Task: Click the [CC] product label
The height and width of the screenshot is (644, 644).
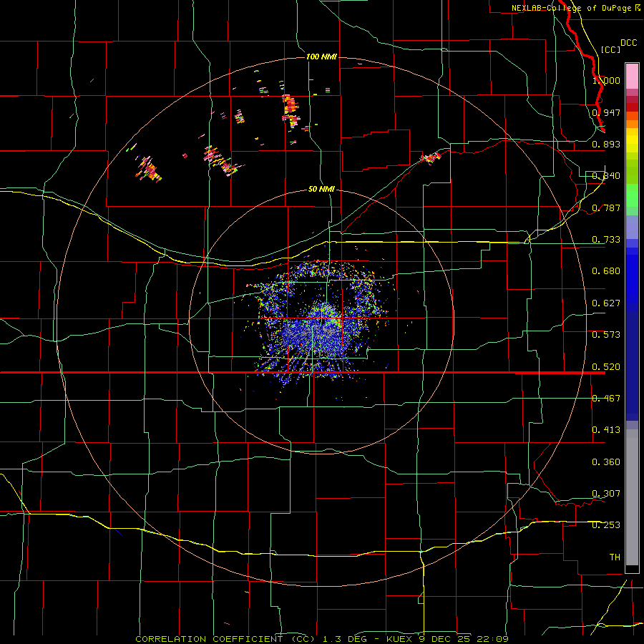Action: pos(610,49)
